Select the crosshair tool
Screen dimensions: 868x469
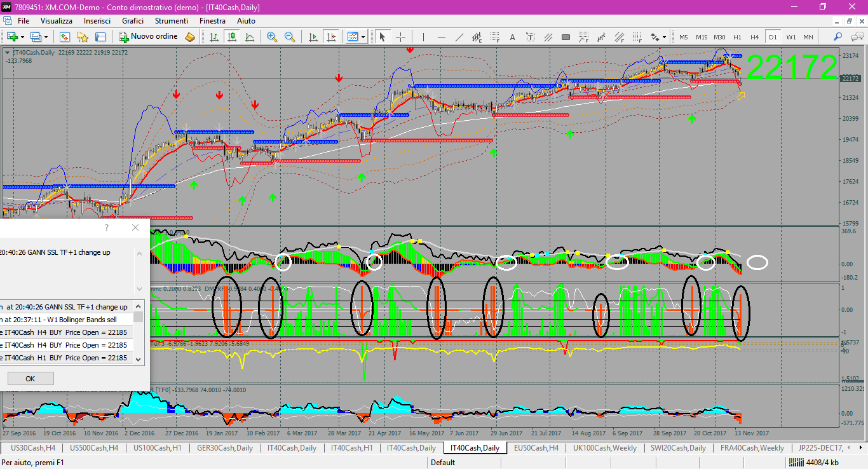401,37
